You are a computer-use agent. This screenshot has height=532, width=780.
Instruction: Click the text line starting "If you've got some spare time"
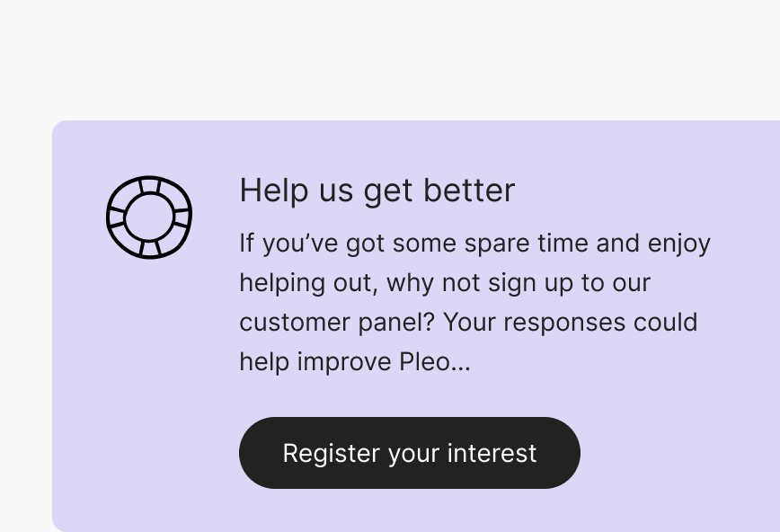tap(474, 244)
